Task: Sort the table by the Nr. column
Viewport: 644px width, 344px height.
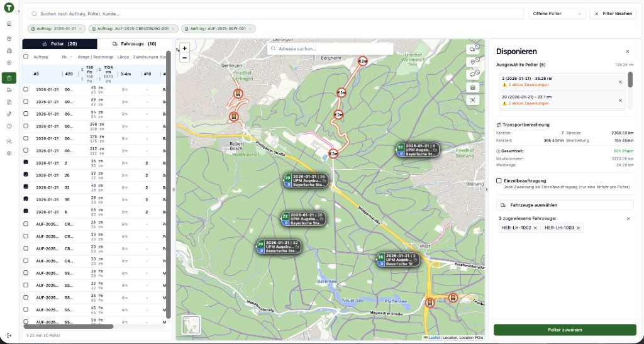Action: click(65, 57)
